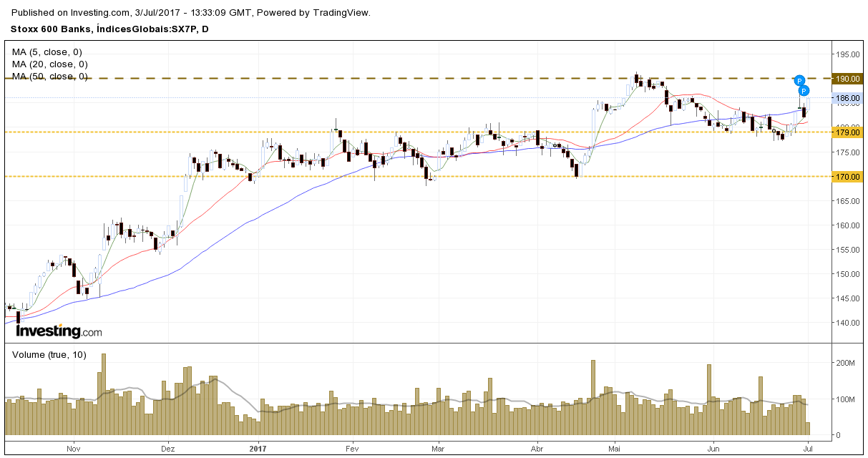Click the 195.00 price axis label
The image size is (868, 458).
pyautogui.click(x=849, y=54)
